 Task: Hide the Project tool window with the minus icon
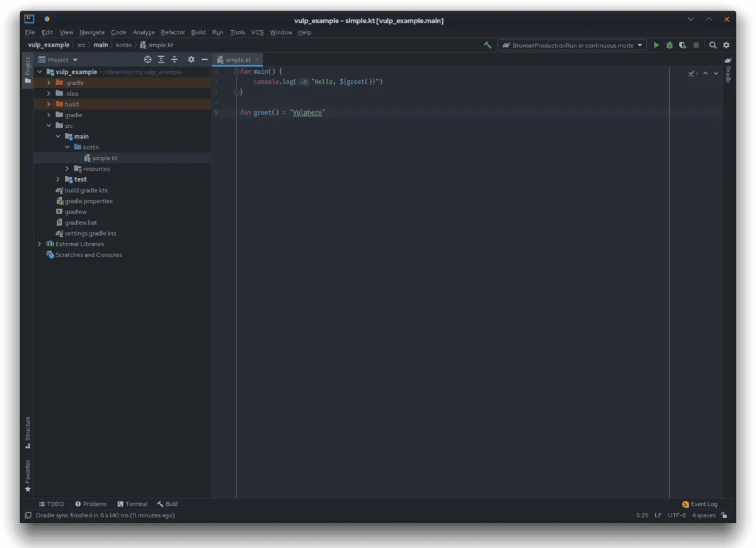point(204,59)
